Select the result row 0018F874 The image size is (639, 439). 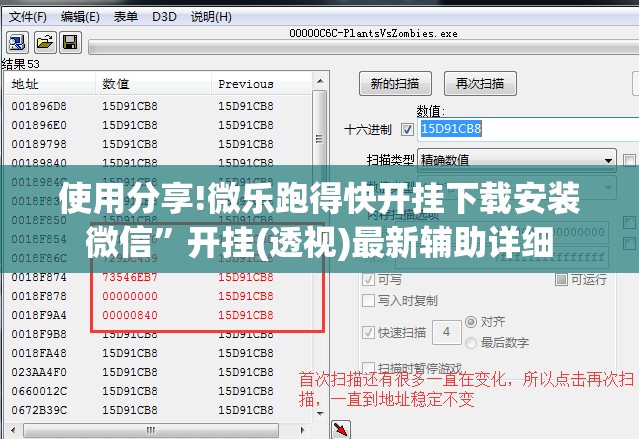[x=159, y=278]
